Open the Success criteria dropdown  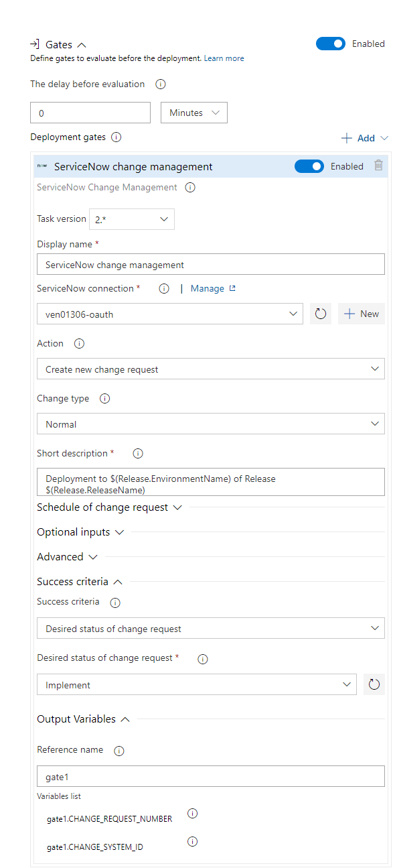pos(211,628)
